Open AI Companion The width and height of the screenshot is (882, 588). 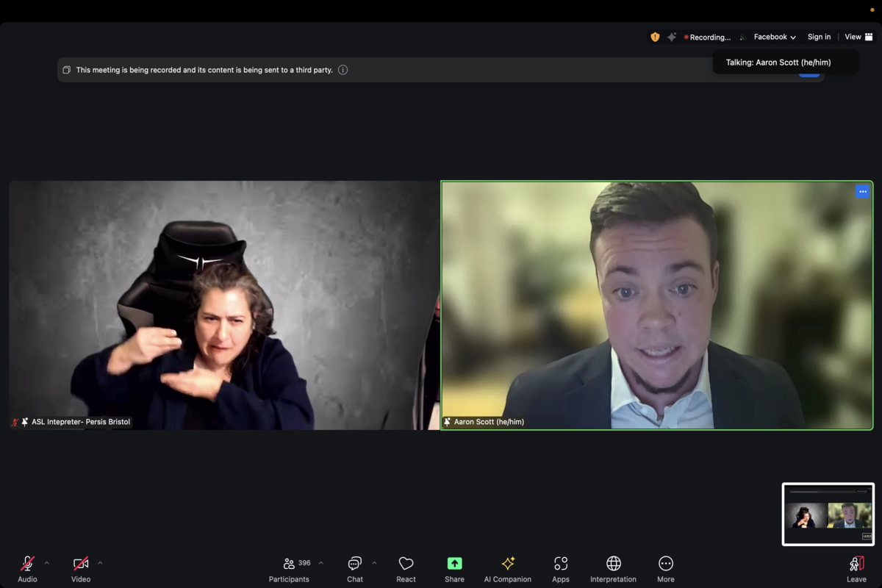click(507, 569)
